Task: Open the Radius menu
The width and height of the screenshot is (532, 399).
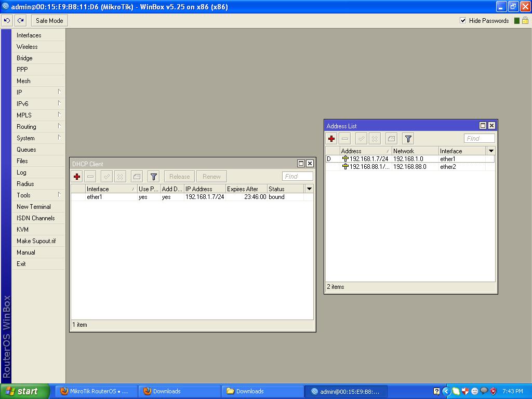Action: tap(38, 184)
